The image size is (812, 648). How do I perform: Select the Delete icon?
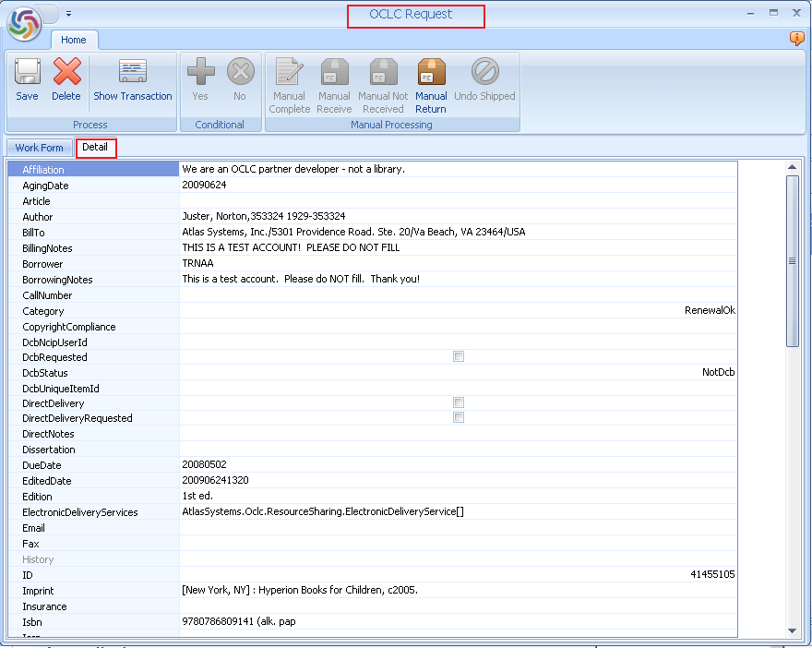pos(66,80)
